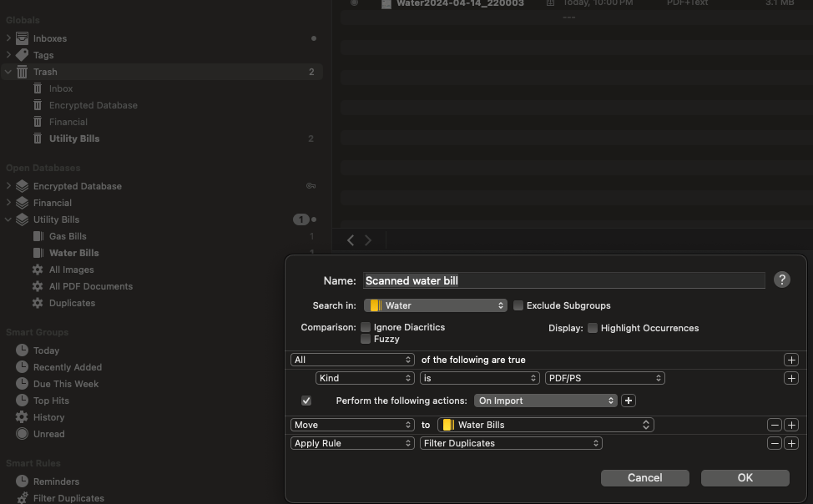
Task: Click the key icon beside Encrypted Database
Action: pos(311,185)
